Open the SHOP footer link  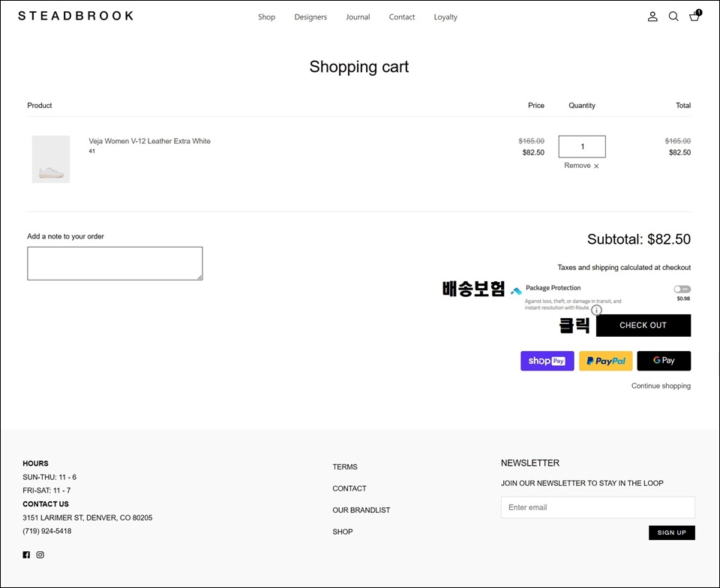click(343, 532)
